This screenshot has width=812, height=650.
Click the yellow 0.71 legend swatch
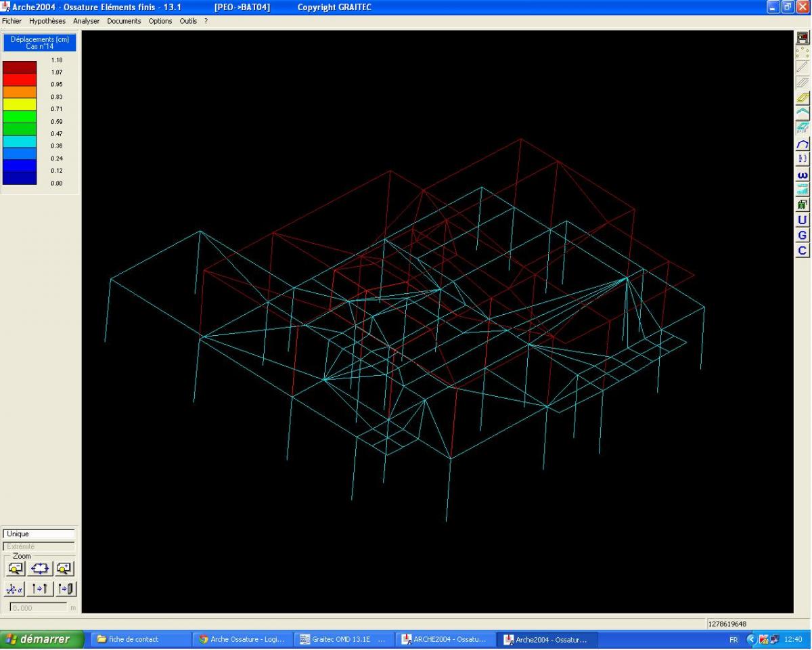click(20, 104)
